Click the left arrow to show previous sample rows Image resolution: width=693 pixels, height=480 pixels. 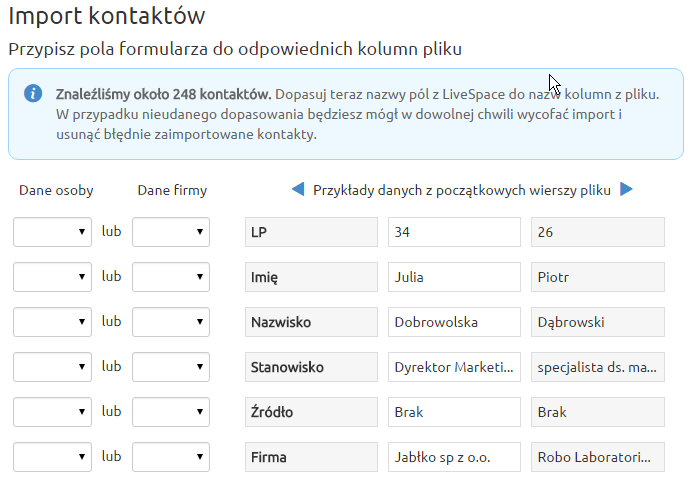tap(298, 190)
